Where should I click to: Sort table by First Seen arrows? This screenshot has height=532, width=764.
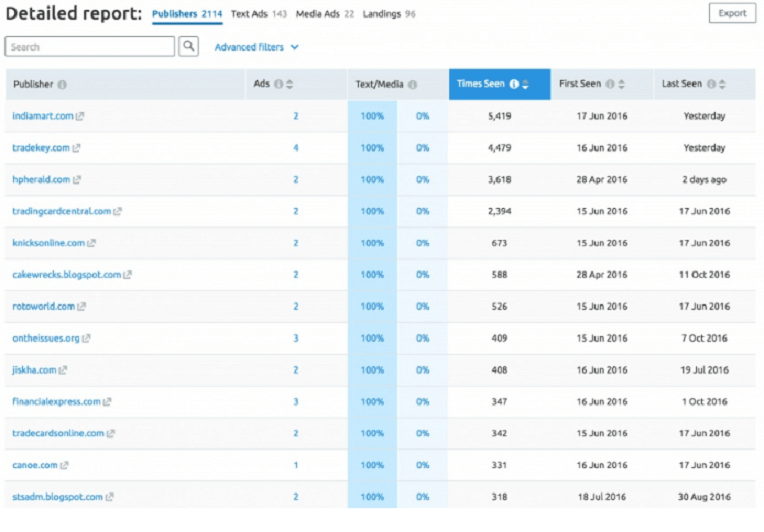pos(621,84)
